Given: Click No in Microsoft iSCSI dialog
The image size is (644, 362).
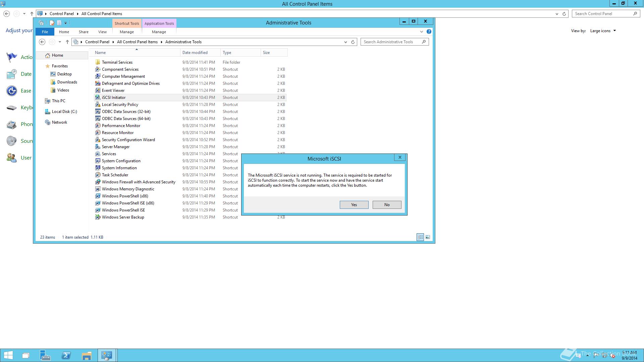Looking at the screenshot, I should [387, 205].
